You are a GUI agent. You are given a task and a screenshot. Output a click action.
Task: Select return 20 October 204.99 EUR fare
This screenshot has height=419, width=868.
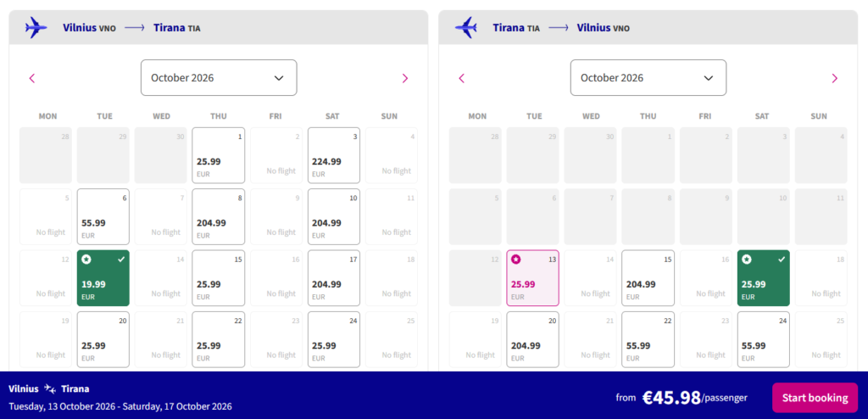(533, 339)
